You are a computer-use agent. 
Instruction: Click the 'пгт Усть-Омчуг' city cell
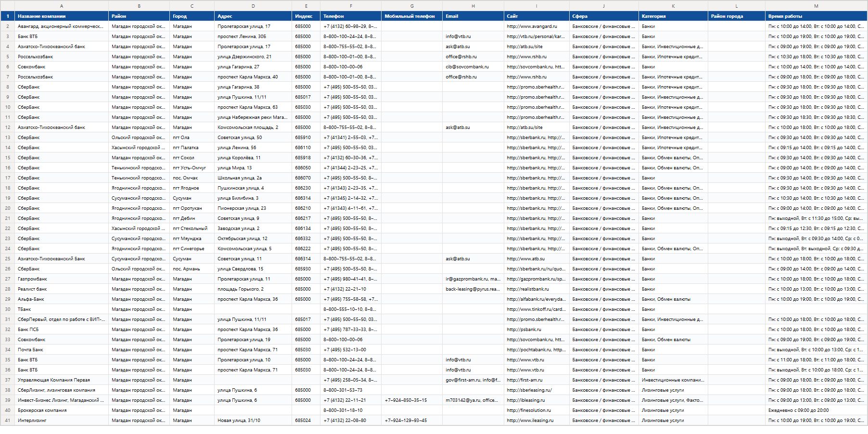coord(192,167)
